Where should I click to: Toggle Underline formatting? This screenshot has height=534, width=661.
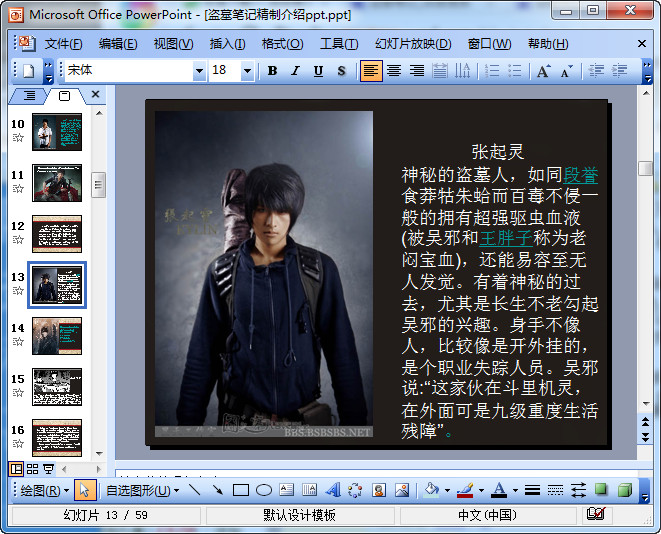318,71
